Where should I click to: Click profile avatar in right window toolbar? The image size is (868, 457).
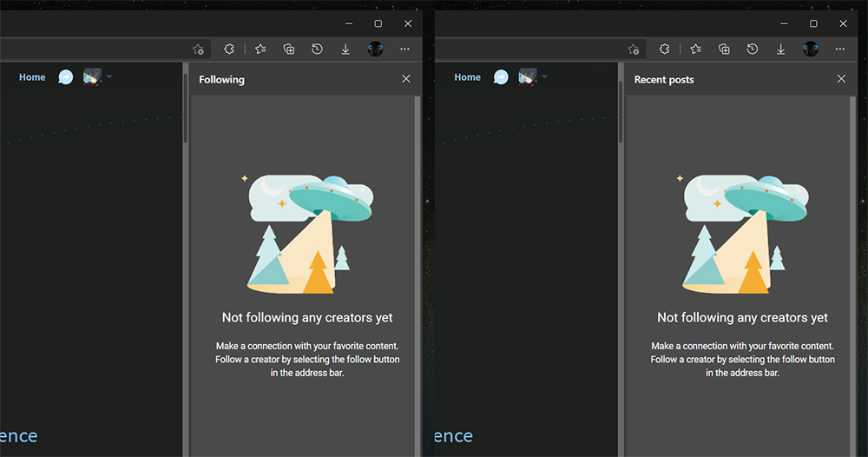811,49
